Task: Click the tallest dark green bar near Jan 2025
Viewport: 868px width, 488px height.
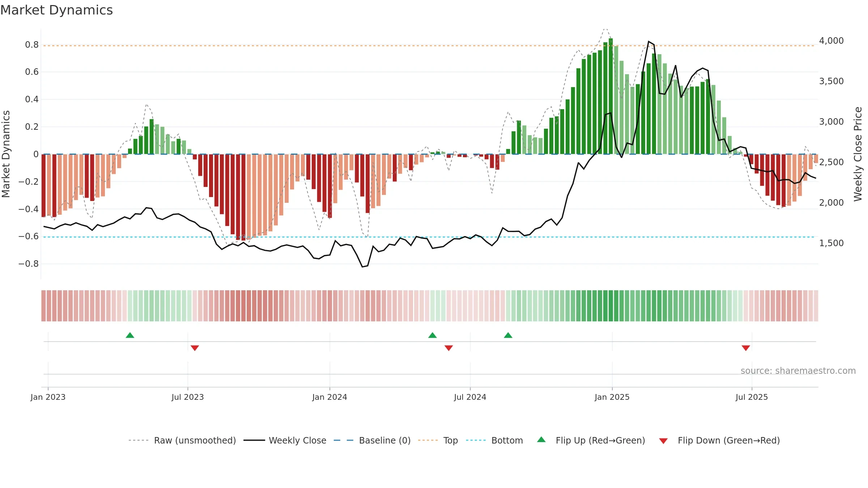Action: pyautogui.click(x=611, y=96)
